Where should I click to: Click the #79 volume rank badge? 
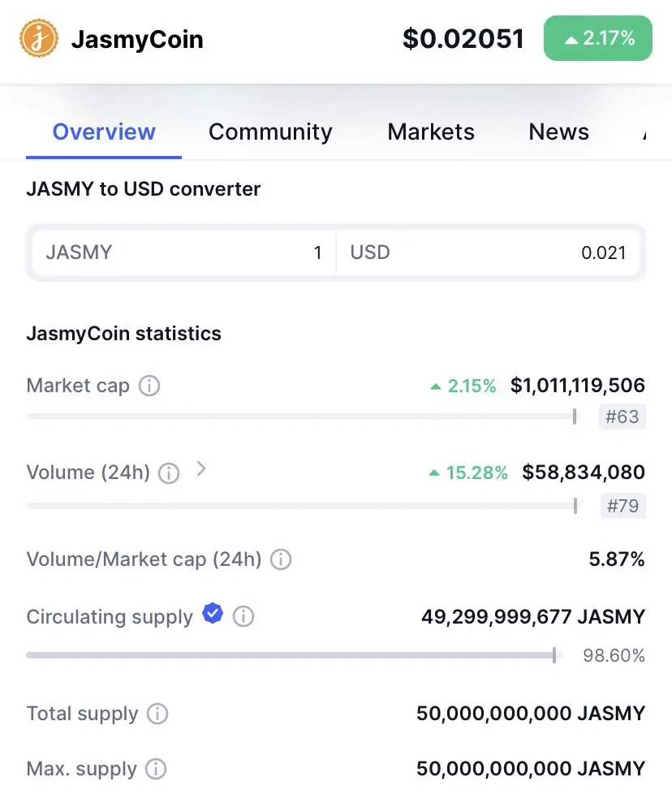point(622,506)
